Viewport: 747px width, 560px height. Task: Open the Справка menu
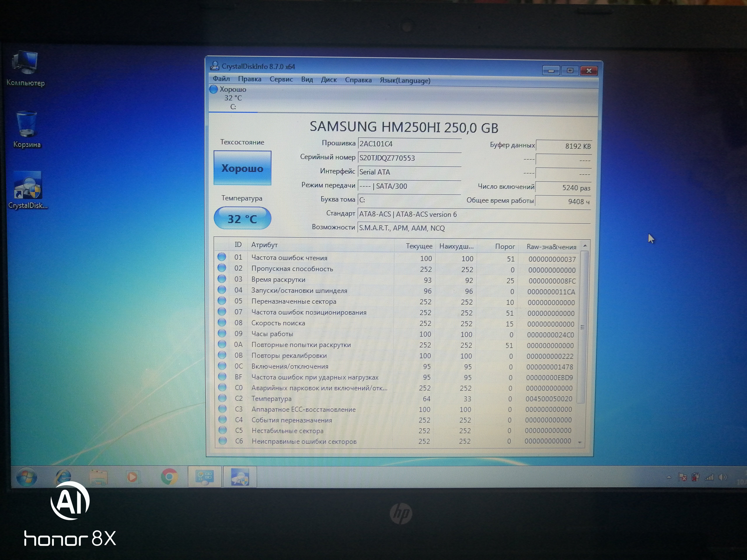tap(358, 80)
